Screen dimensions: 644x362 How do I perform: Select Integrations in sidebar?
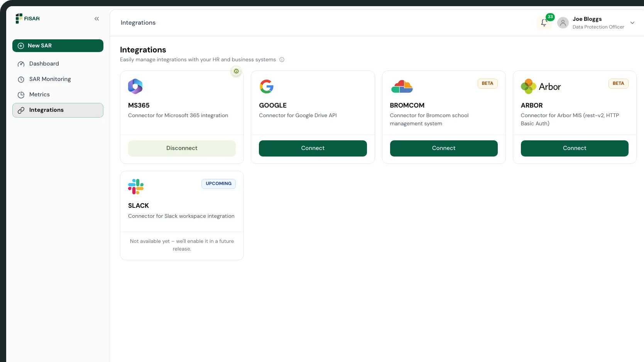pyautogui.click(x=58, y=110)
